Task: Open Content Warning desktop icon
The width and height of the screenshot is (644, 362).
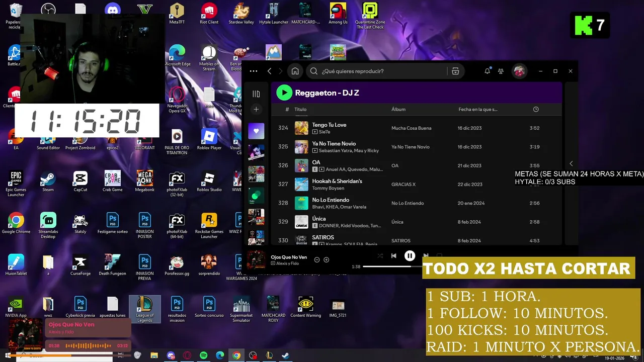Action: pyautogui.click(x=305, y=307)
